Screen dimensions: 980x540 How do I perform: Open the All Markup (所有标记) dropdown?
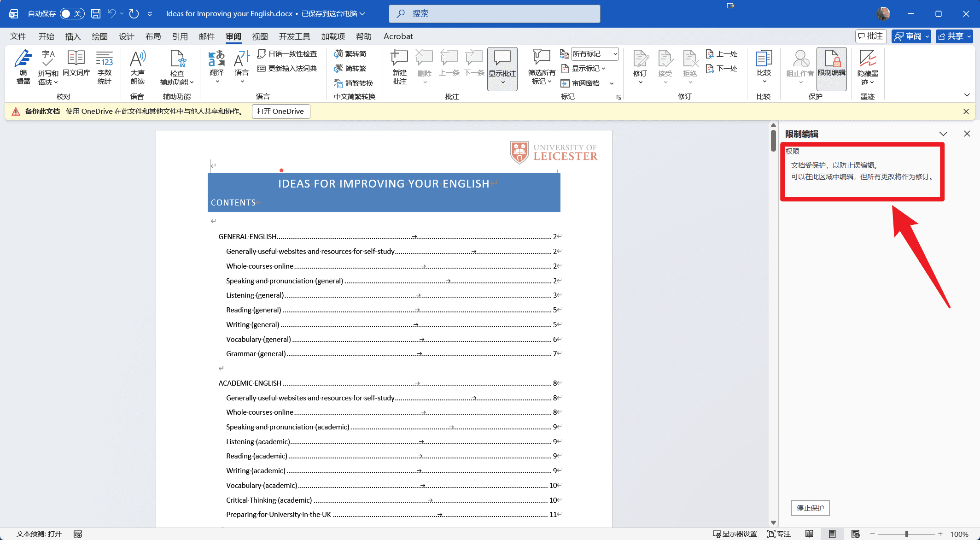pyautogui.click(x=595, y=54)
